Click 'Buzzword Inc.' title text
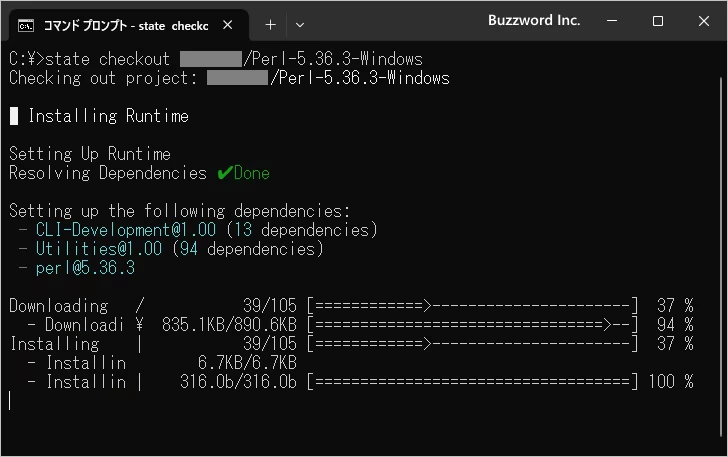Viewport: 728px width, 457px height. click(534, 20)
